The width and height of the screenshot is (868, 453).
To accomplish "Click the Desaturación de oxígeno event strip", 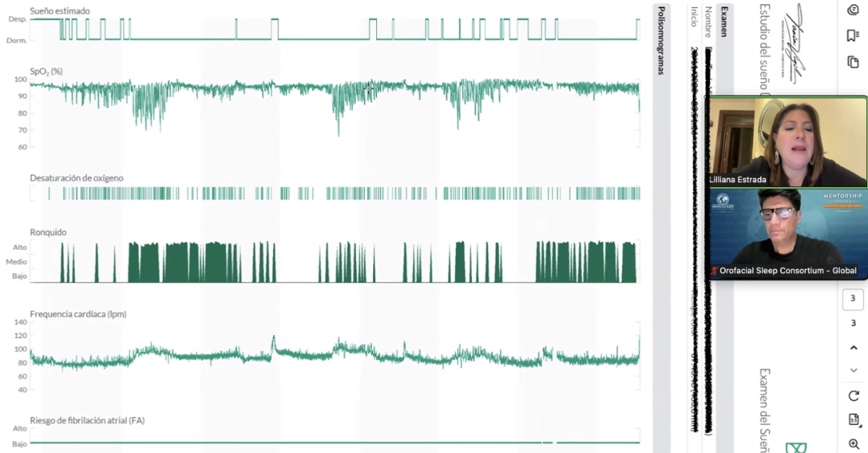I will pyautogui.click(x=334, y=193).
